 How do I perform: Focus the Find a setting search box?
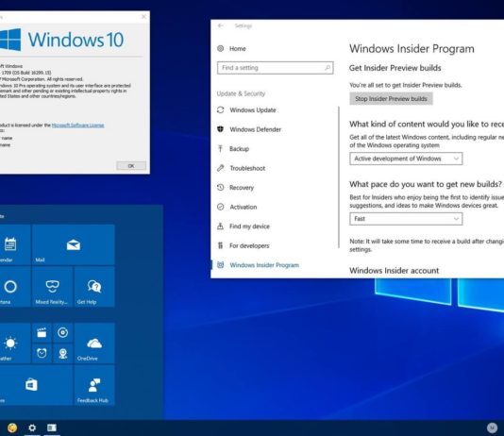coord(276,68)
